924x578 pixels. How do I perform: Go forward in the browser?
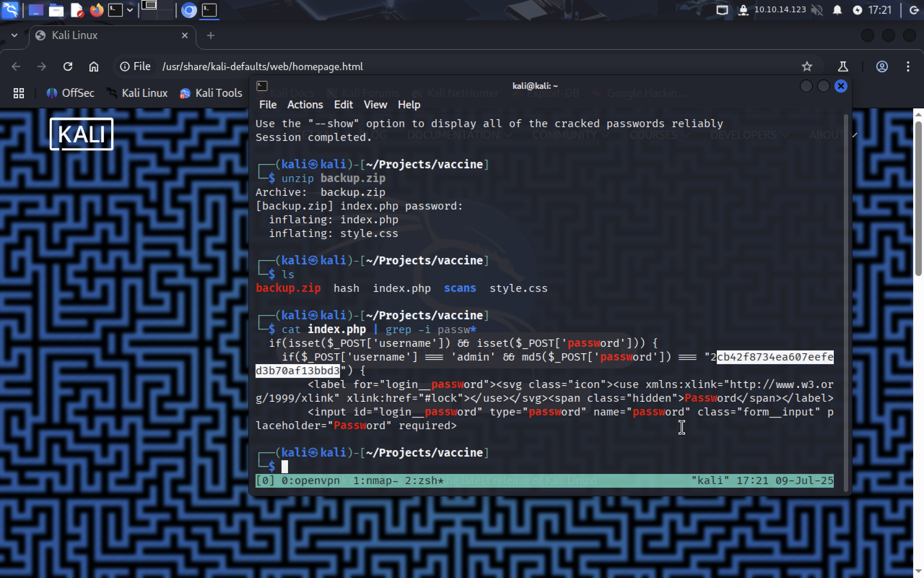pyautogui.click(x=42, y=66)
